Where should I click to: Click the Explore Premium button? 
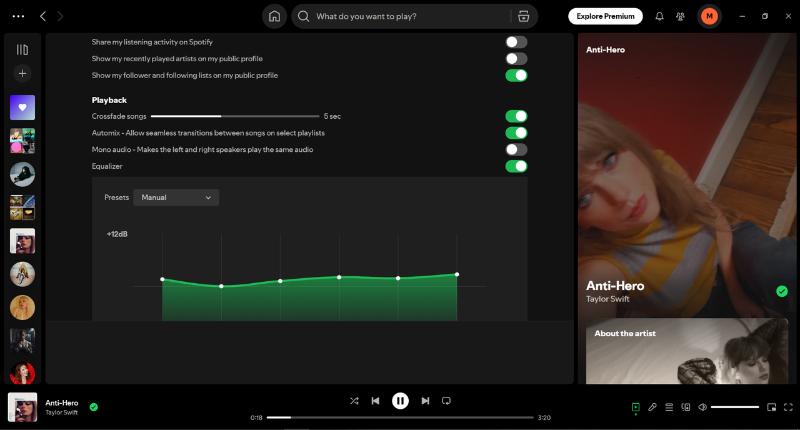click(605, 16)
